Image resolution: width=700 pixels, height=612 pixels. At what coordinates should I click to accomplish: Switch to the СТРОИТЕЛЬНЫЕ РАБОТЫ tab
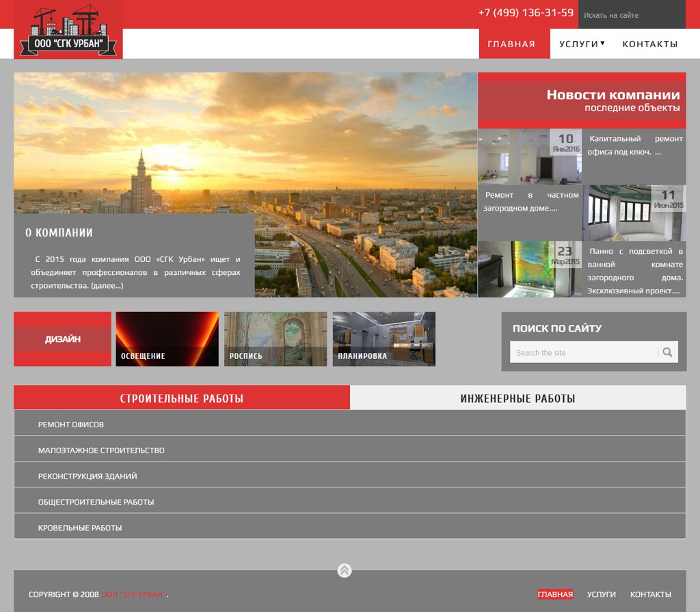(x=182, y=397)
